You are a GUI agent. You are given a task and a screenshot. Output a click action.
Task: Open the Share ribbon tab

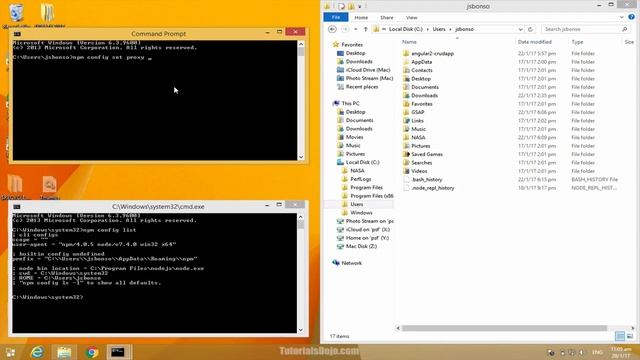tap(387, 18)
